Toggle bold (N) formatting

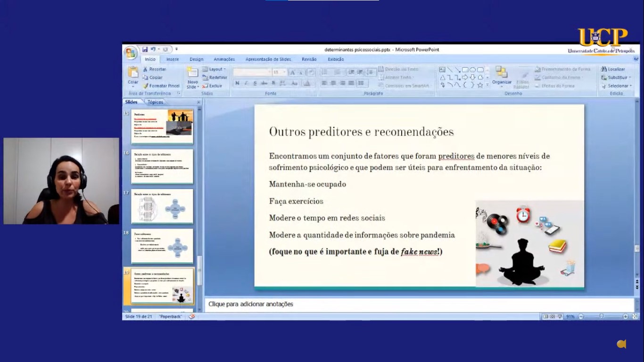237,83
